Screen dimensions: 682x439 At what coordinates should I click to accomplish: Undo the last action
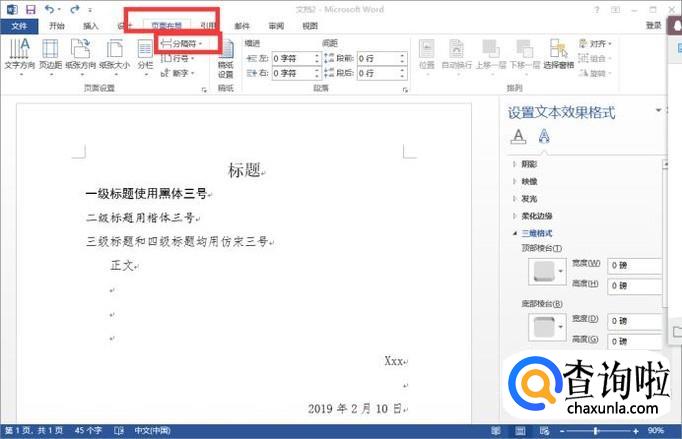click(x=50, y=9)
